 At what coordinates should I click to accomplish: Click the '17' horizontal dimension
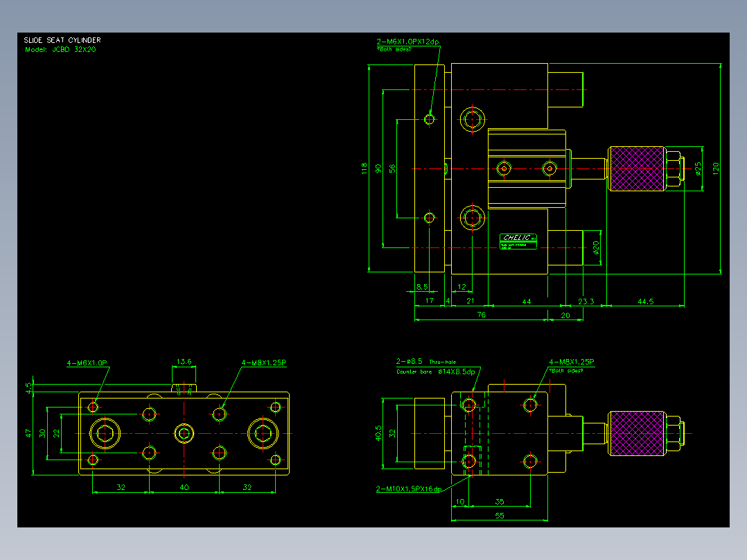click(x=429, y=301)
